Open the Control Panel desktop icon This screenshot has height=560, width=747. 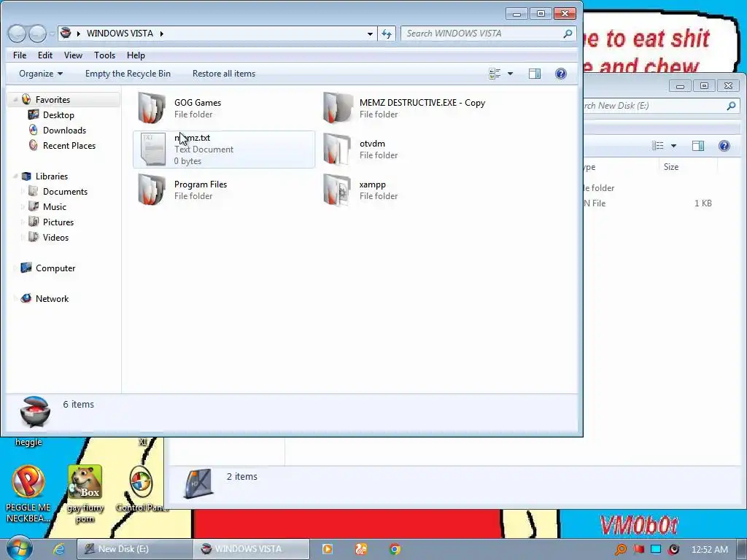[141, 482]
